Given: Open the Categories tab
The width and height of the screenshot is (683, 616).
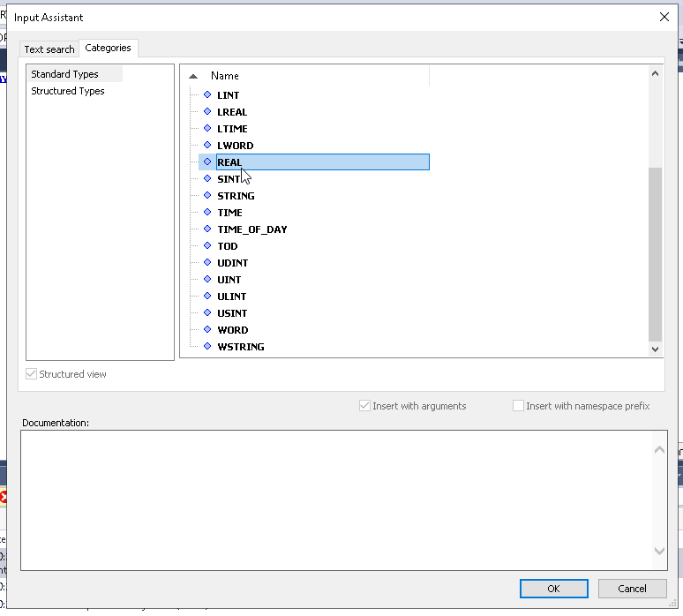Looking at the screenshot, I should [x=108, y=48].
